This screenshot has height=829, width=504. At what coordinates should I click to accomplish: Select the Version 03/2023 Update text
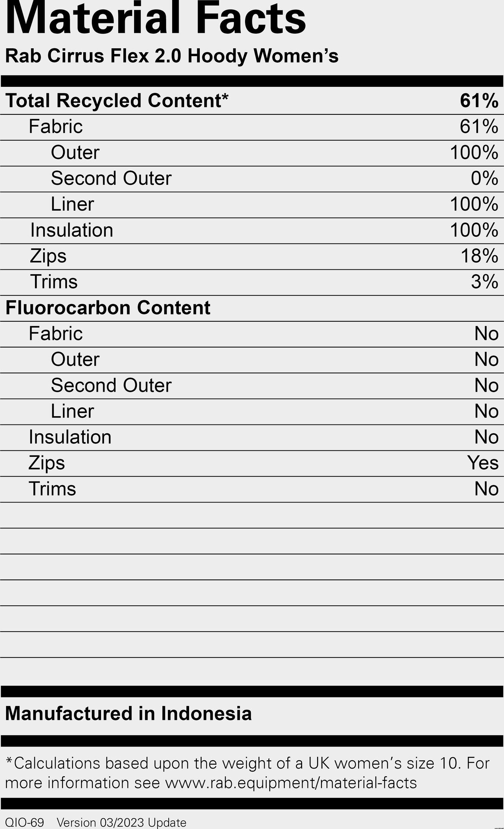pyautogui.click(x=122, y=823)
